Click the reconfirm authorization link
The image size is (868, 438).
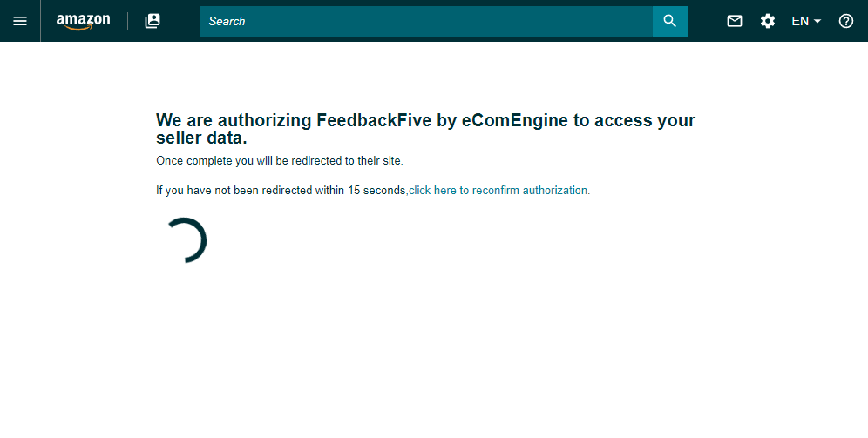pyautogui.click(x=499, y=190)
